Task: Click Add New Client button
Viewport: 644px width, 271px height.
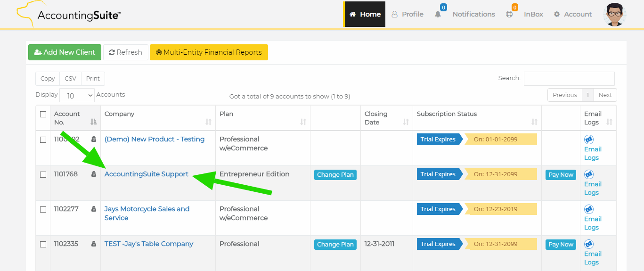Action: point(65,52)
